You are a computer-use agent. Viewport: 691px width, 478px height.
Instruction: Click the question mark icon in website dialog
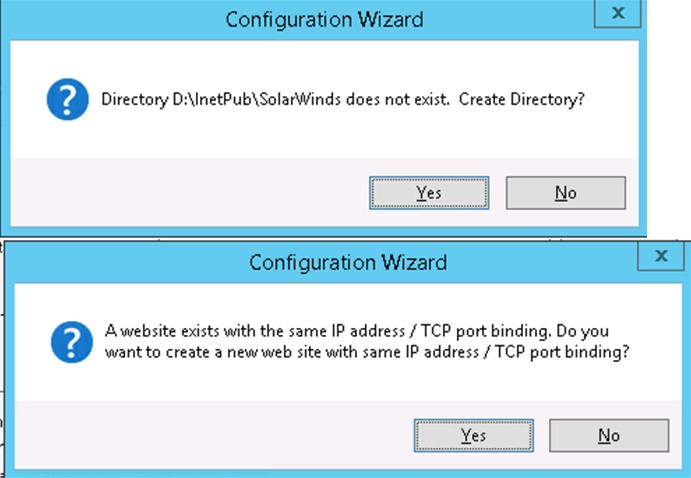pyautogui.click(x=66, y=342)
